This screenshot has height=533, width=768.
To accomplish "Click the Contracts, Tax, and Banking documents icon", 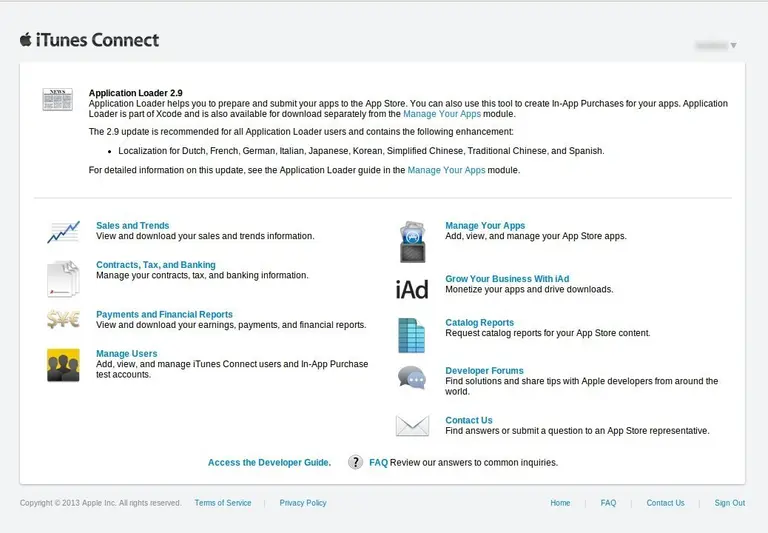I will tap(63, 279).
